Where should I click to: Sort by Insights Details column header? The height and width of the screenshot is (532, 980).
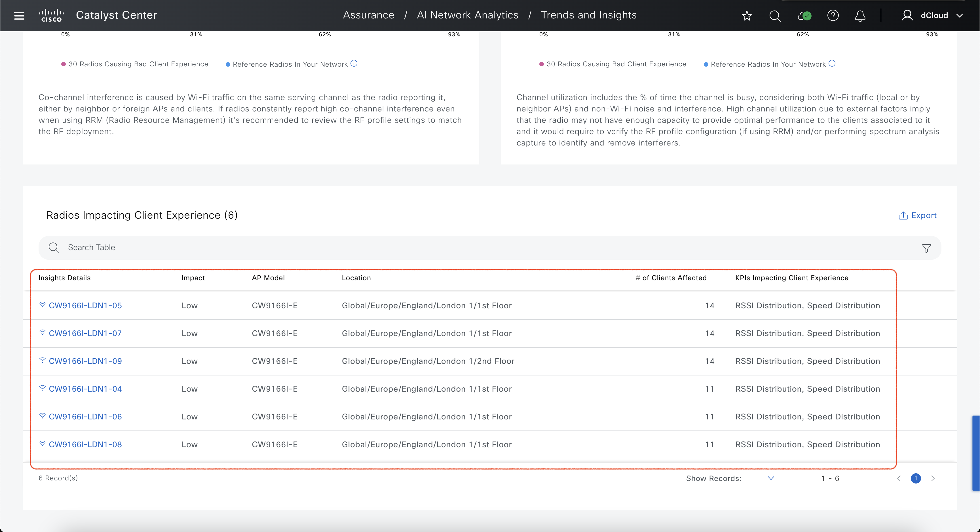pos(65,278)
